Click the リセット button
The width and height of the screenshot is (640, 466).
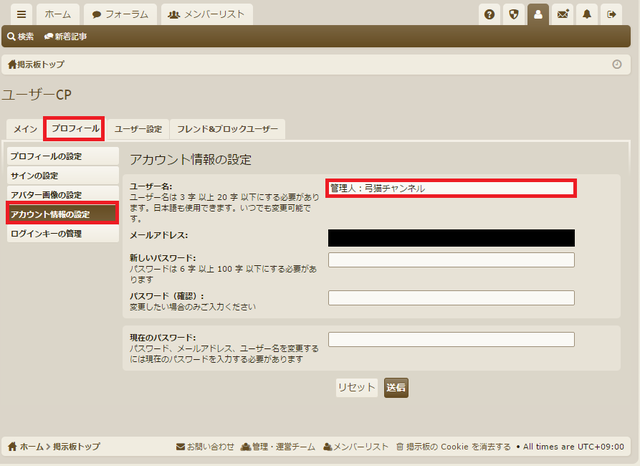357,387
